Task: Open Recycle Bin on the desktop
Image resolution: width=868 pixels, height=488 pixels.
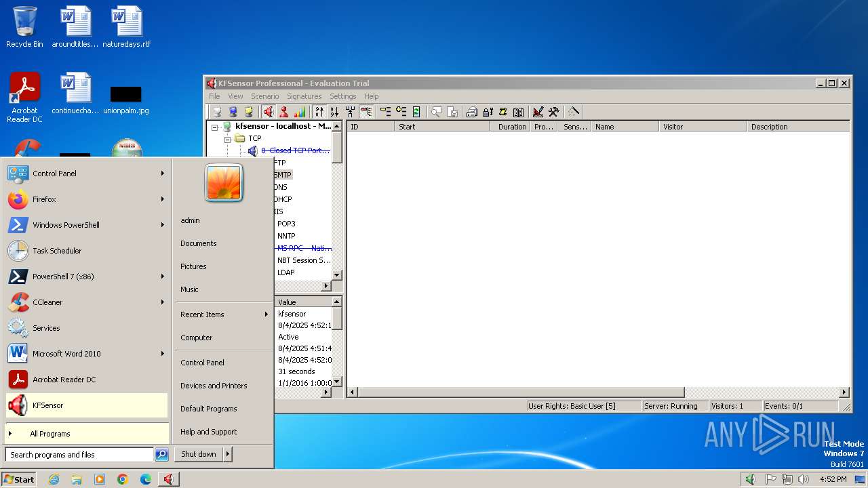Action: pyautogui.click(x=24, y=28)
